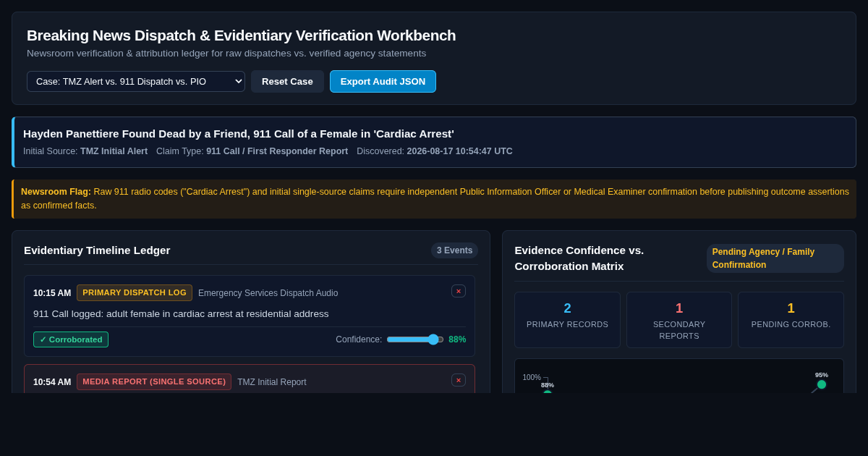Click the 10:54 AM timestamp
The width and height of the screenshot is (868, 456).
pos(52,382)
